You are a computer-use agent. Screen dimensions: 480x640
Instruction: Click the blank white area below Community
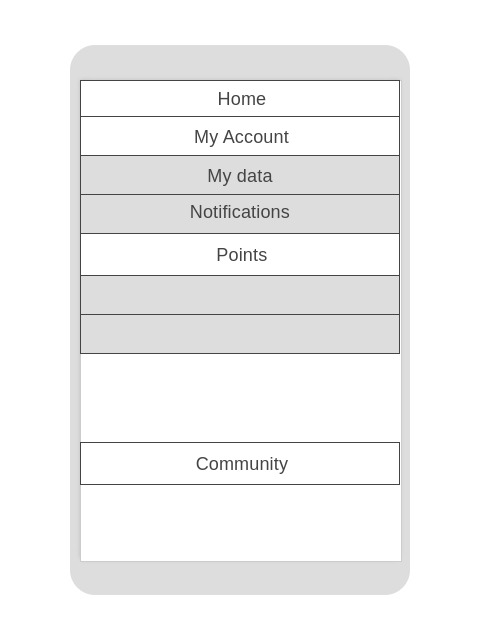tap(240, 522)
